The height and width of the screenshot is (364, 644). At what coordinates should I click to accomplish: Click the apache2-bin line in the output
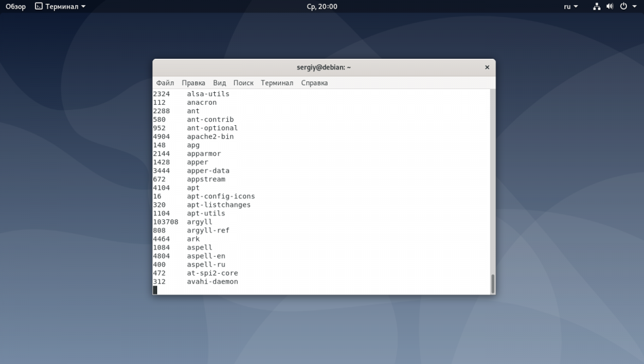[x=211, y=136]
